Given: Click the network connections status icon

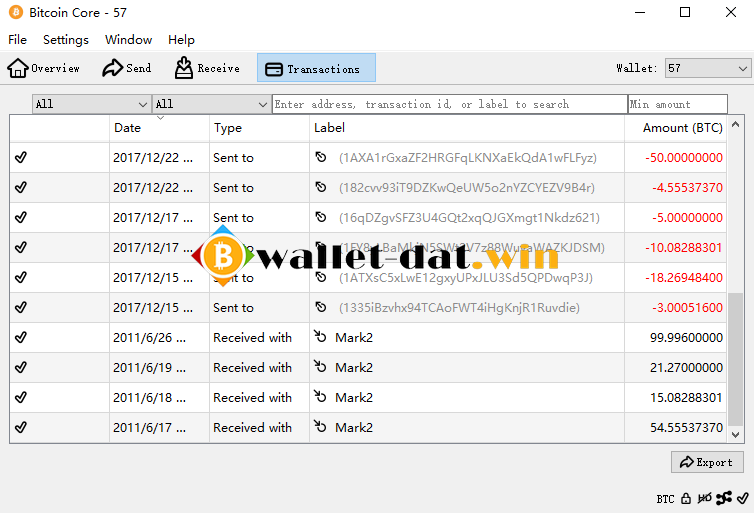Looking at the screenshot, I should pos(724,498).
